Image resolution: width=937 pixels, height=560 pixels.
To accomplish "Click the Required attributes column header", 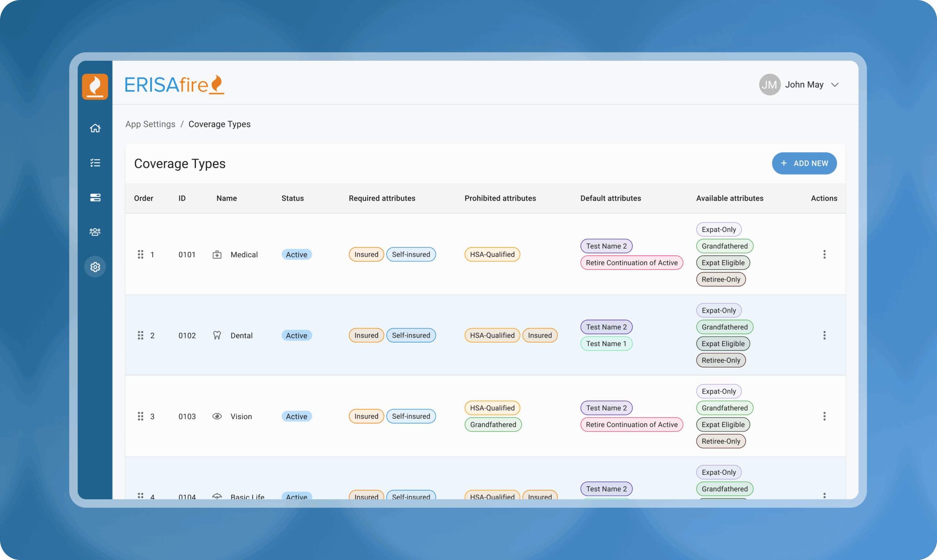I will (382, 198).
